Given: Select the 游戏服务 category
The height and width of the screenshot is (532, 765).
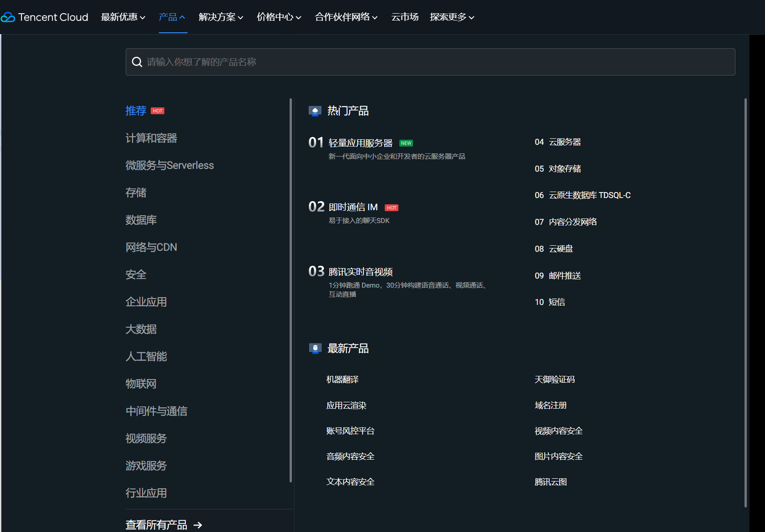Looking at the screenshot, I should point(146,466).
